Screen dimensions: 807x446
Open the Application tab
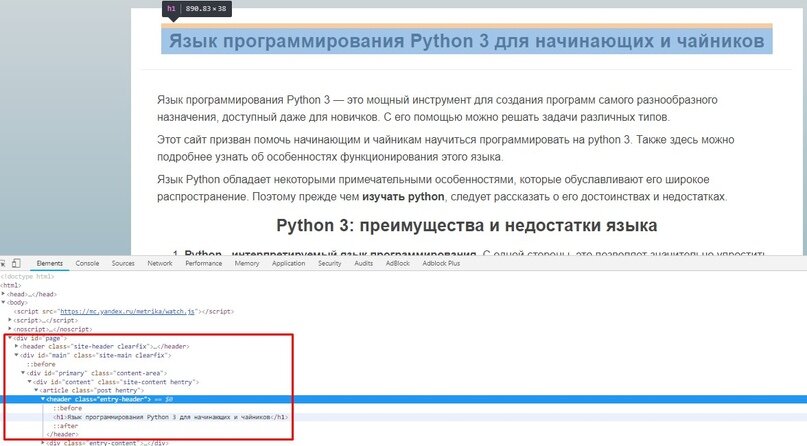click(288, 263)
